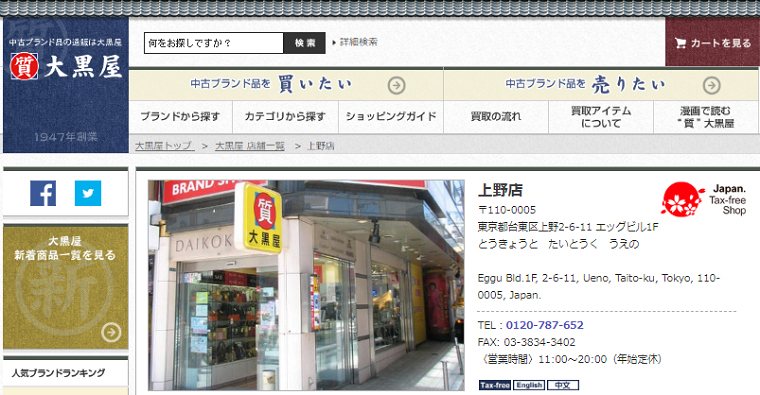This screenshot has height=395, width=760.
Task: Click the Daikokuya red 質 logo
Action: point(24,66)
